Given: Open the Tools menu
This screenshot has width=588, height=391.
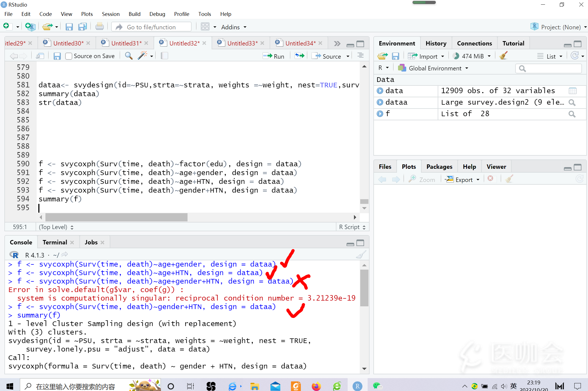Looking at the screenshot, I should (204, 14).
